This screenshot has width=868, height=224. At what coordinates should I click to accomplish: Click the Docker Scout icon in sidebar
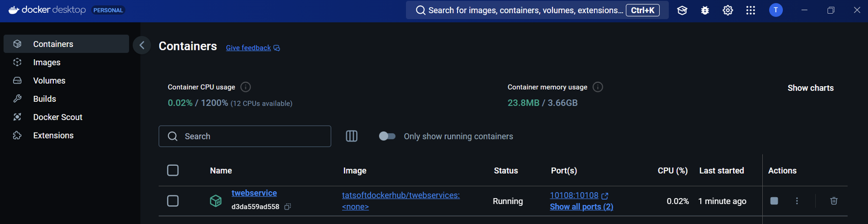pyautogui.click(x=17, y=117)
